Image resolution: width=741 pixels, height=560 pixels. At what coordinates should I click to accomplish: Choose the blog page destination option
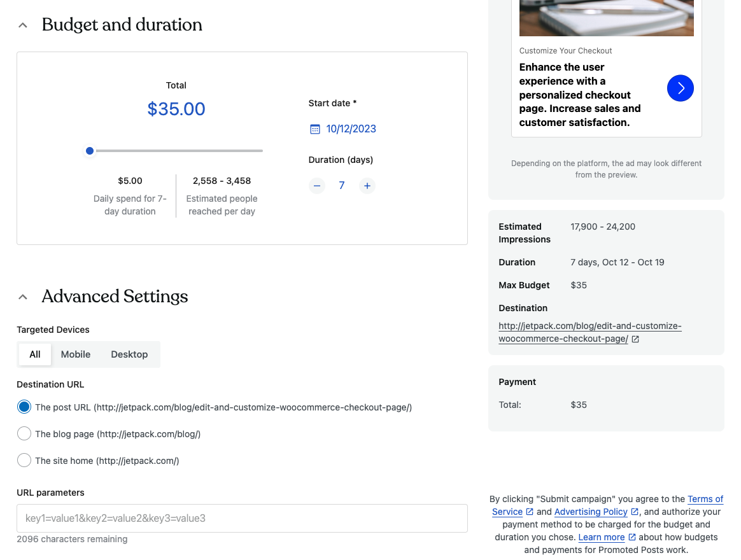(x=24, y=434)
